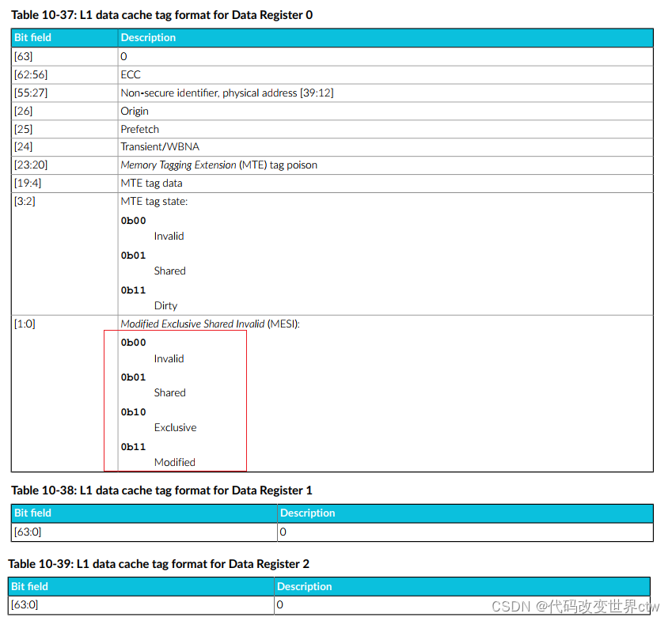672x621 pixels.
Task: Click the [62:56] bit field cell
Action: click(x=65, y=74)
